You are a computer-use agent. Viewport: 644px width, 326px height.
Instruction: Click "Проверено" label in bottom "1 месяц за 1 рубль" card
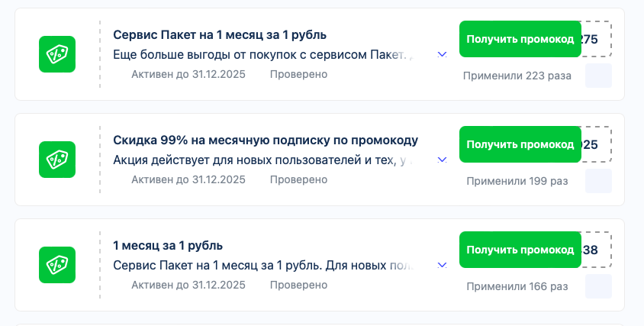[x=298, y=285]
